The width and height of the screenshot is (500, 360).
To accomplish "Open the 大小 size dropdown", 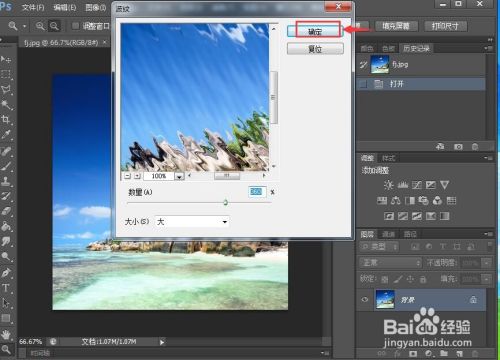I will (193, 222).
